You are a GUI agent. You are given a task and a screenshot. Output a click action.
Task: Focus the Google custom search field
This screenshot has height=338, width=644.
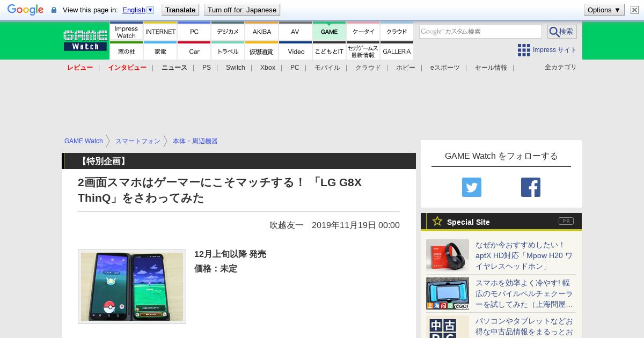[480, 32]
